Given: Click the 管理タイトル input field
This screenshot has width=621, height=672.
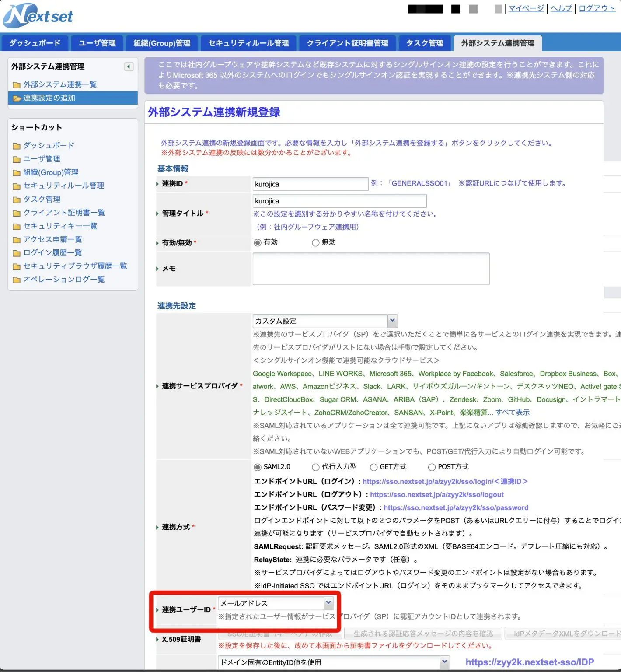Looking at the screenshot, I should pyautogui.click(x=339, y=201).
